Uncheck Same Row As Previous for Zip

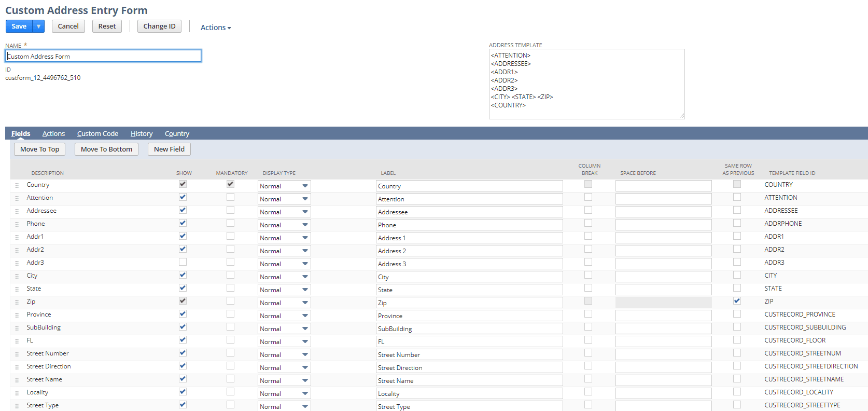point(737,301)
